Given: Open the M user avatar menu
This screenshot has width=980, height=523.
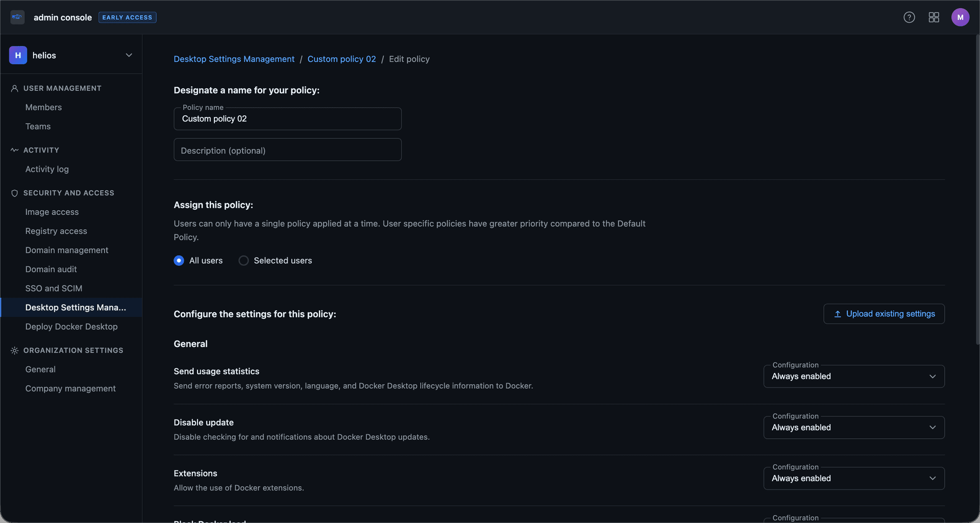Looking at the screenshot, I should click(961, 17).
